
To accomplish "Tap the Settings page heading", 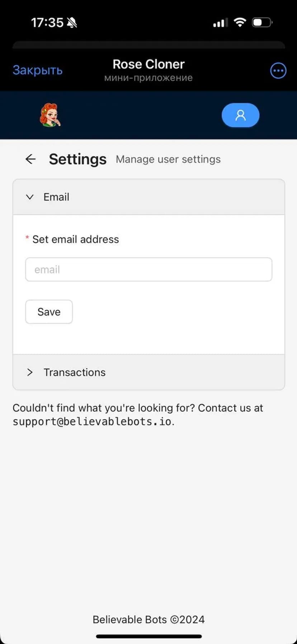I will pos(77,159).
